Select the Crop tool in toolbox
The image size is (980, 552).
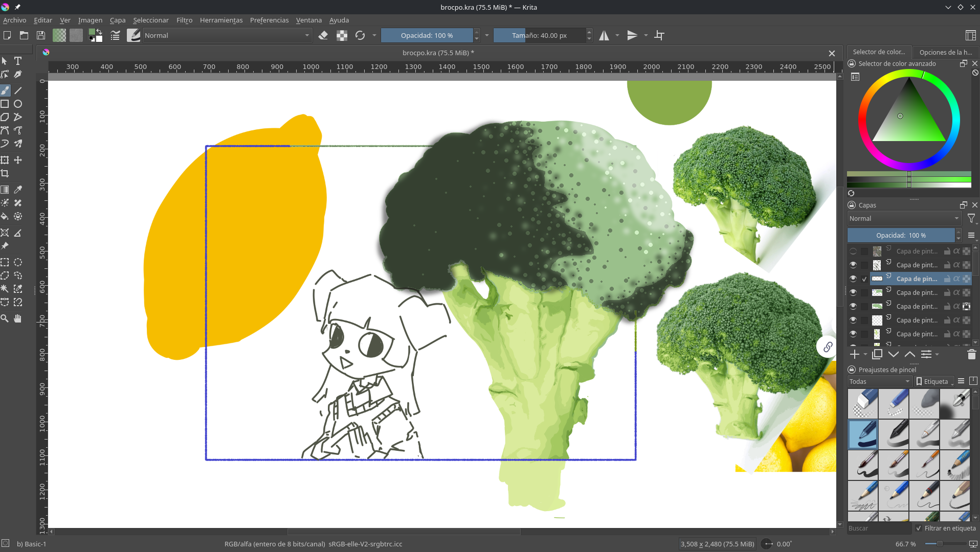pyautogui.click(x=5, y=173)
